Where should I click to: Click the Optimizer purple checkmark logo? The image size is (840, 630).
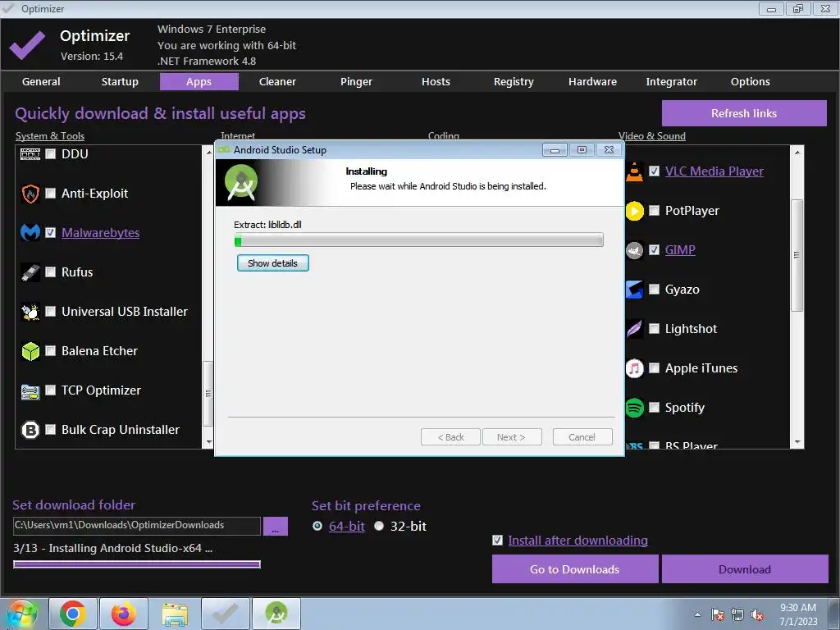tap(27, 44)
